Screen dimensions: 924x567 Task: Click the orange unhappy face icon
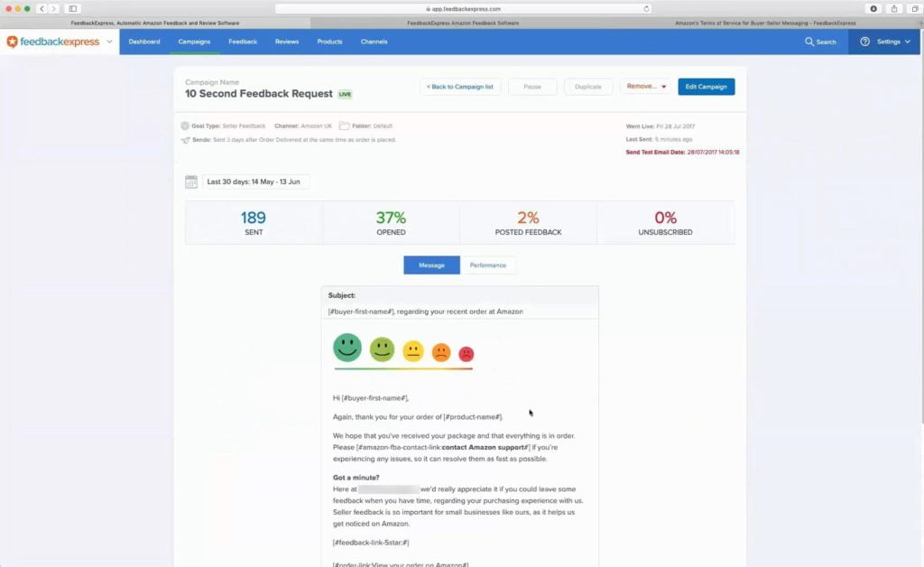point(441,352)
